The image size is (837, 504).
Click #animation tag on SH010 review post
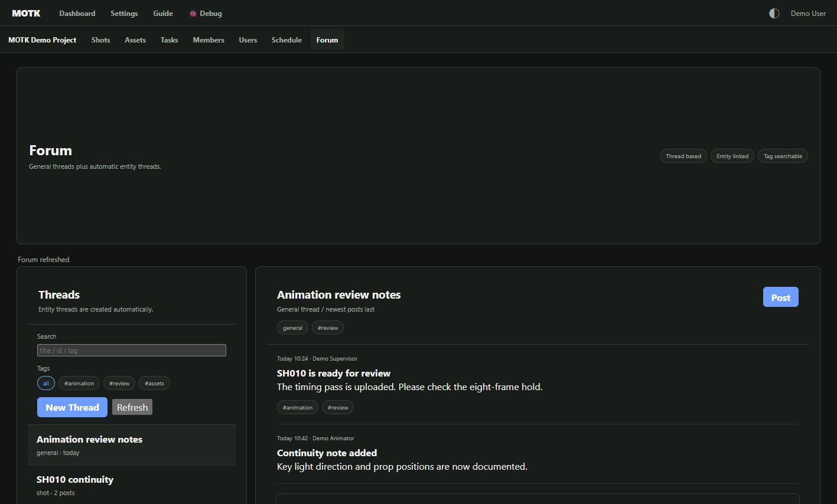pos(298,407)
